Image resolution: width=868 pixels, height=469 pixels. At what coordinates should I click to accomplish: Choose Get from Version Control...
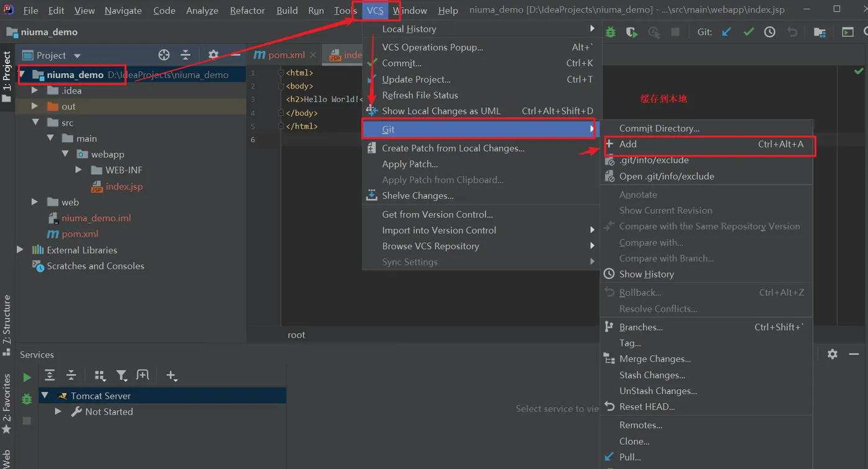click(x=481, y=214)
